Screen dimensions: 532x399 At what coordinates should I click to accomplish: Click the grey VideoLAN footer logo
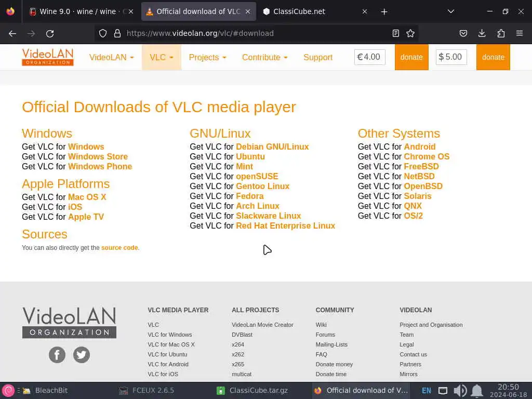pos(69,322)
